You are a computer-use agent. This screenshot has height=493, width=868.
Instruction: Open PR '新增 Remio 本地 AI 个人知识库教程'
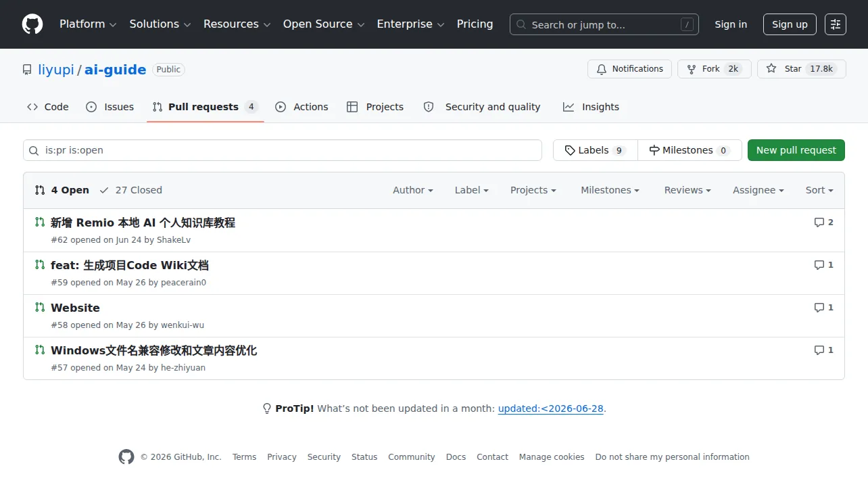pos(143,222)
